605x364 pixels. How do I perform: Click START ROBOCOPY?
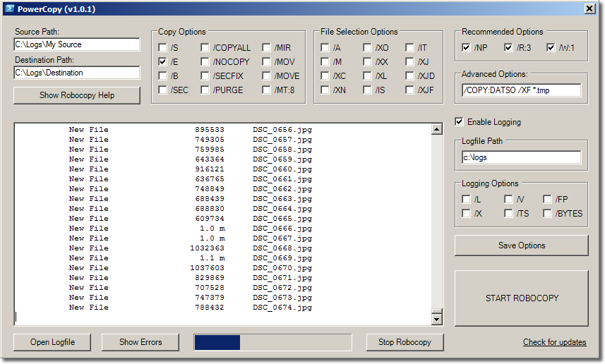[522, 298]
